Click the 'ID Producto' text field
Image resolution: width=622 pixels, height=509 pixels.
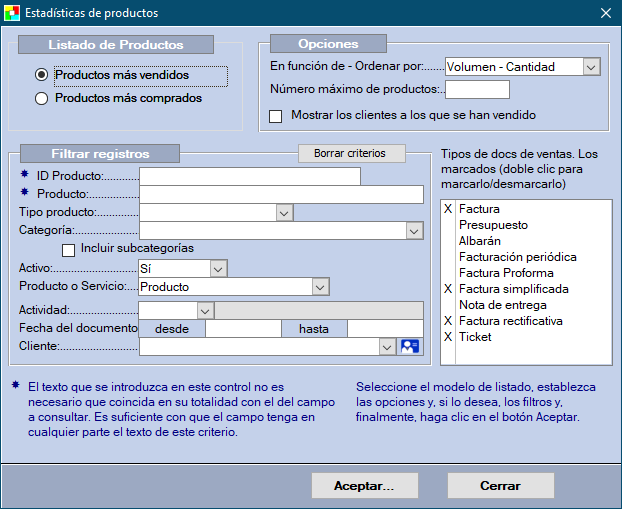pos(250,176)
